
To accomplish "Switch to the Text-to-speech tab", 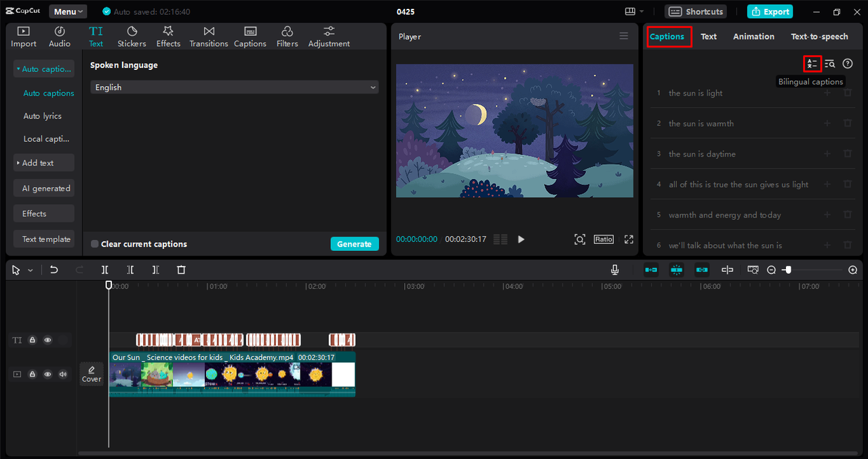I will [x=819, y=37].
